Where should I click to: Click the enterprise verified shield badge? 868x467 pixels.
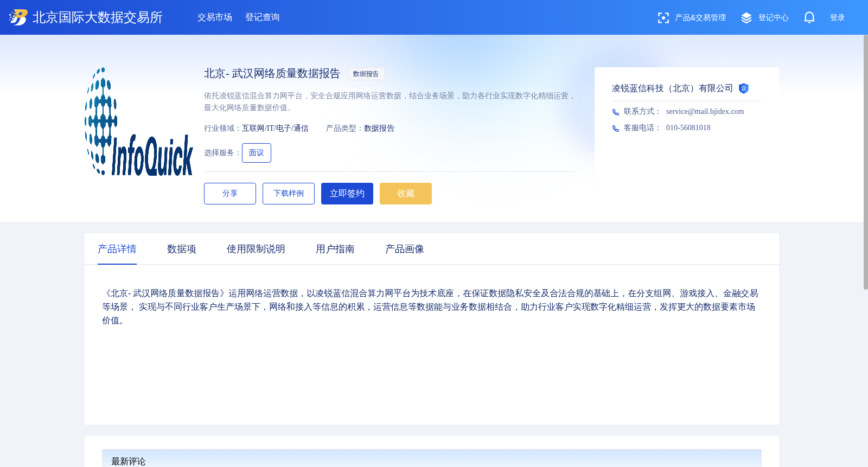tap(744, 88)
